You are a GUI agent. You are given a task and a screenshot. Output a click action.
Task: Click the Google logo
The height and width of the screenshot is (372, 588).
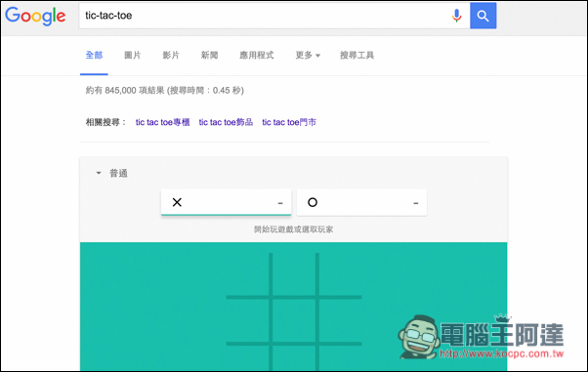tap(35, 16)
